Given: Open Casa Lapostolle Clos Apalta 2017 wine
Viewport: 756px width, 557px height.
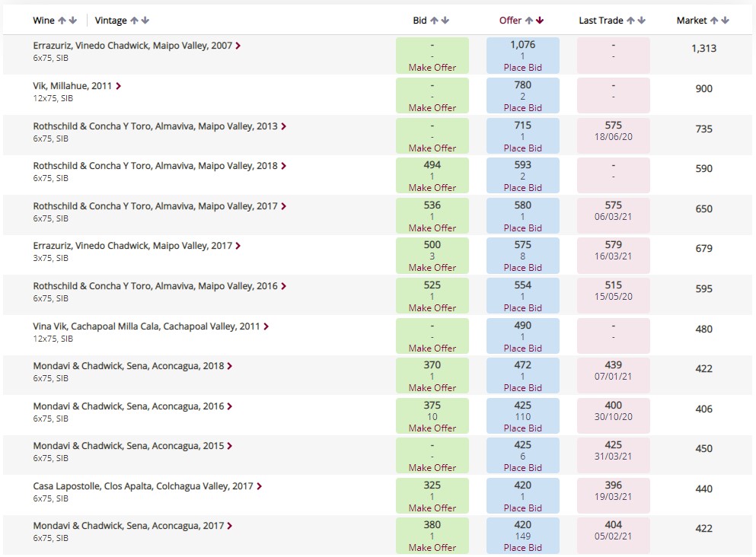Looking at the screenshot, I should [143, 486].
